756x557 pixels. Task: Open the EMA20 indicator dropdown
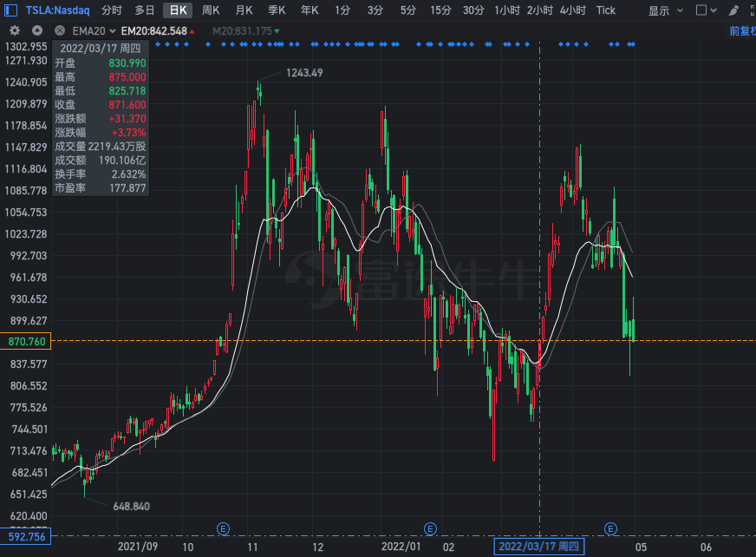(94, 31)
